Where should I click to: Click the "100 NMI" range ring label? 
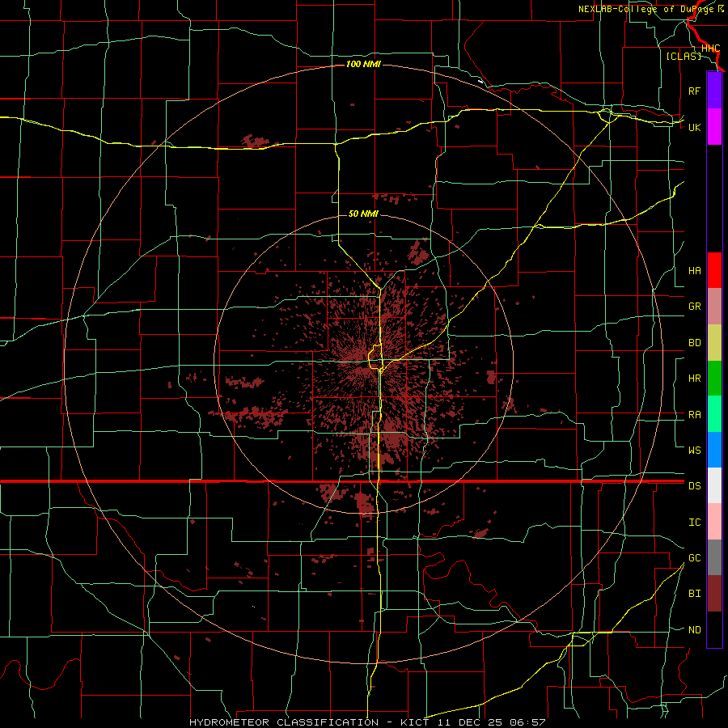coord(363,64)
